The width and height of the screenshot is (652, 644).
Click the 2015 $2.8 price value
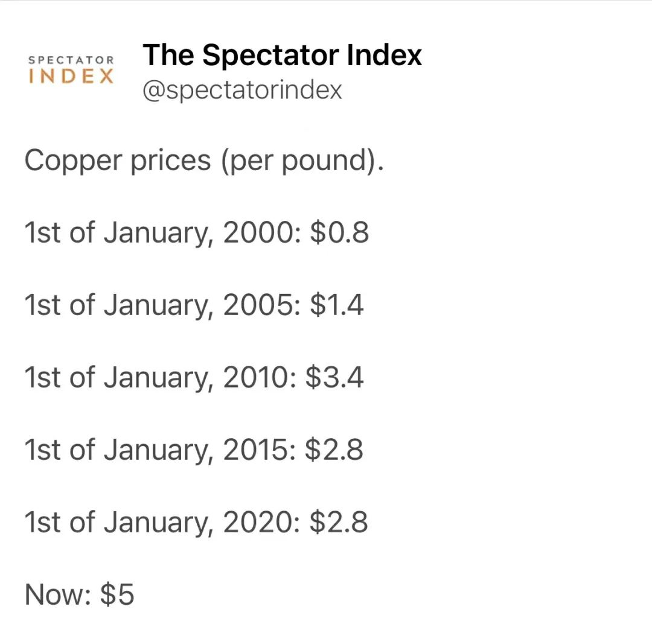pyautogui.click(x=334, y=450)
